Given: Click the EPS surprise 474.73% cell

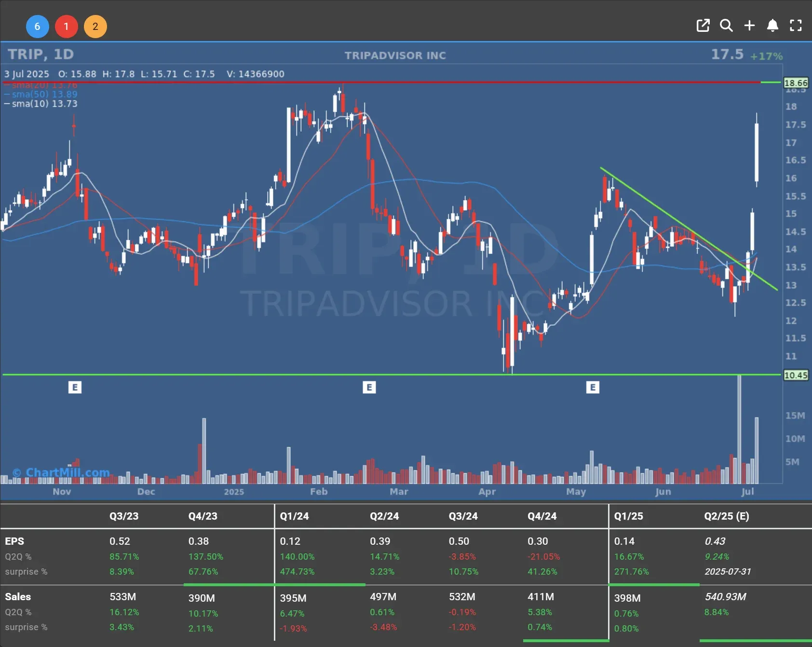Looking at the screenshot, I should pyautogui.click(x=297, y=572).
